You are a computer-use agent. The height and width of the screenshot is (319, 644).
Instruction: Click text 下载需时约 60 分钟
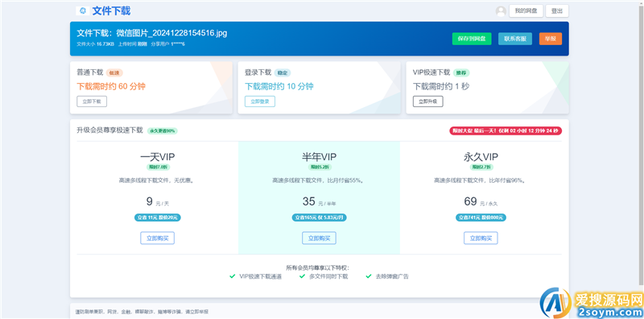click(x=111, y=86)
